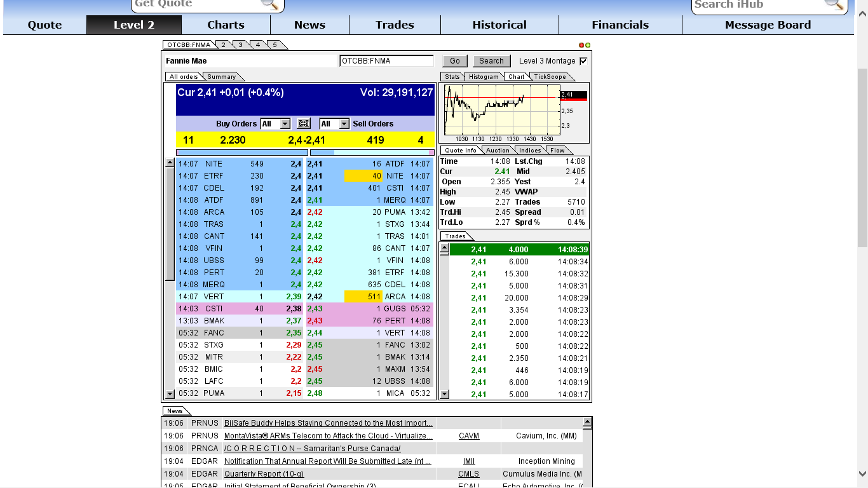The width and height of the screenshot is (868, 488).
Task: Select the Level 2 navigation tab
Action: click(x=134, y=25)
